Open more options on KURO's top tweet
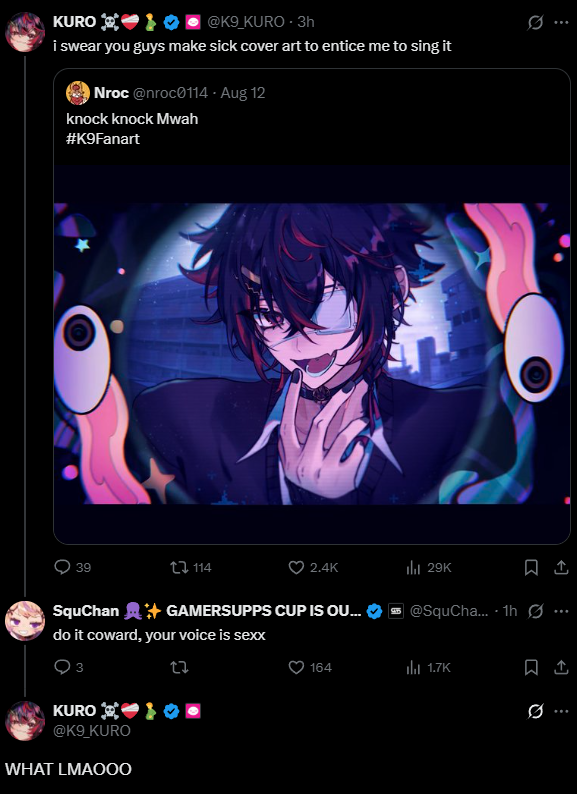Screen dimensions: 577x794 pyautogui.click(x=561, y=22)
